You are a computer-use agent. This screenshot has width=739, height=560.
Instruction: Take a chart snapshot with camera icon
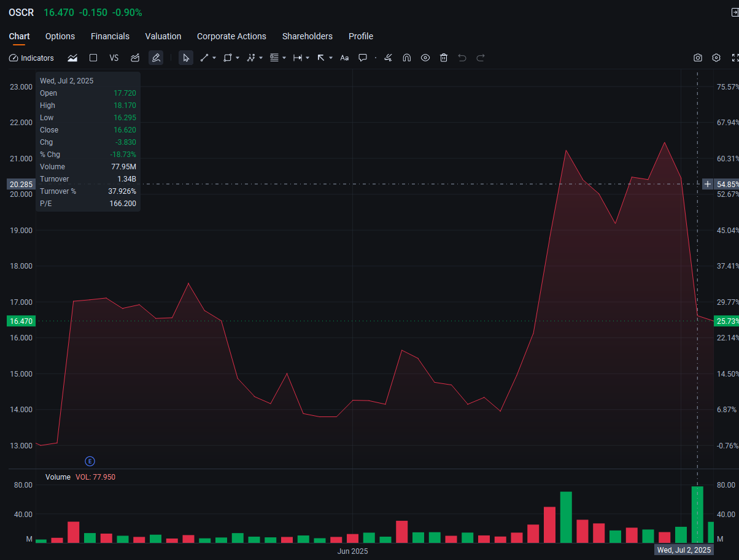coord(698,58)
